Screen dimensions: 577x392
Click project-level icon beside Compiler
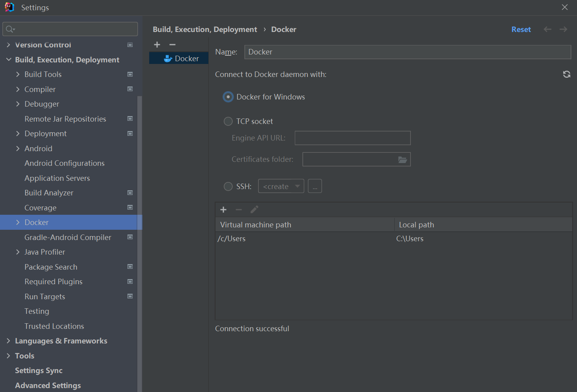(x=130, y=89)
